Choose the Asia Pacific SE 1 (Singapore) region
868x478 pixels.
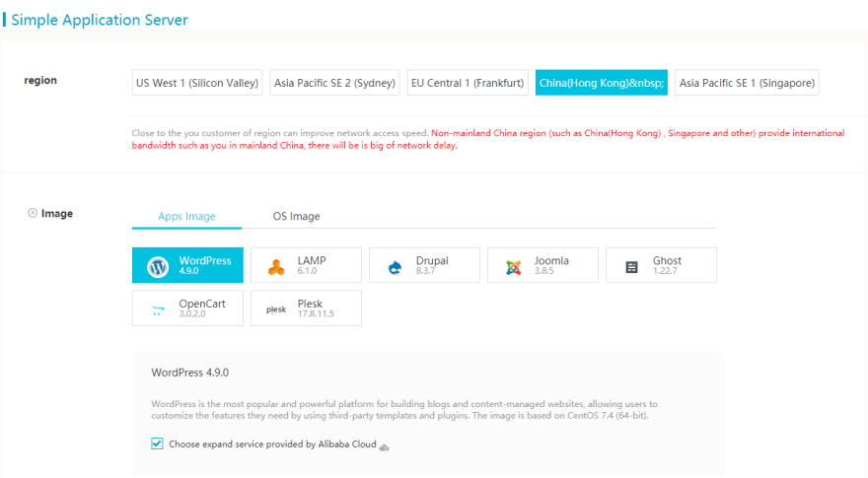pyautogui.click(x=747, y=83)
